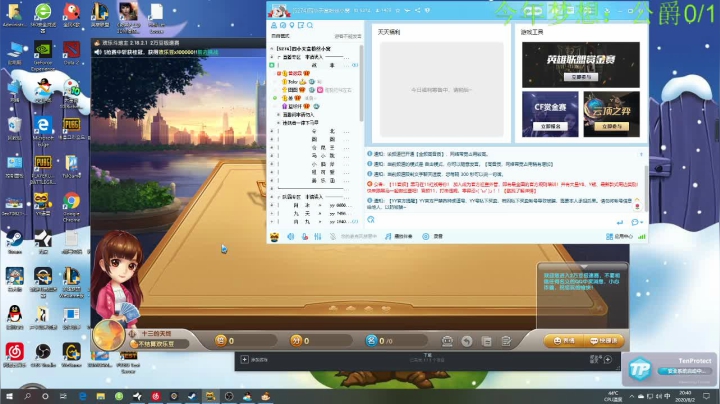Open the 天天福利 panel
Viewport: 720px width, 404px height.
click(388, 32)
